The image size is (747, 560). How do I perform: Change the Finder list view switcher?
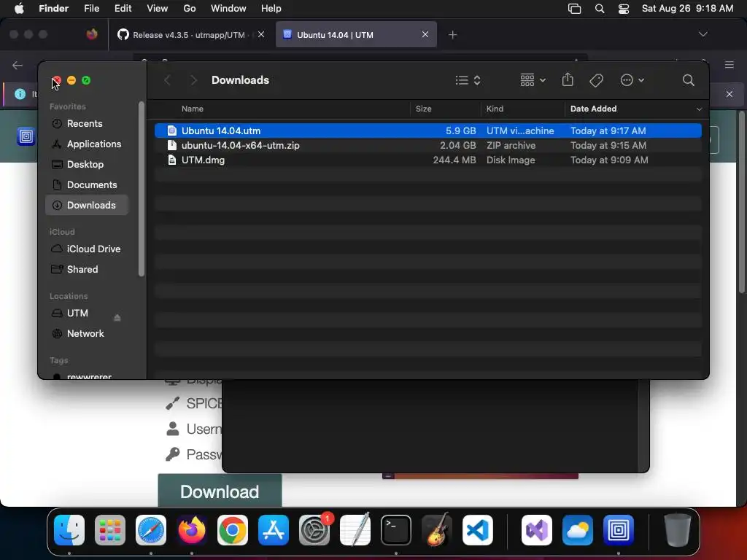click(x=468, y=80)
